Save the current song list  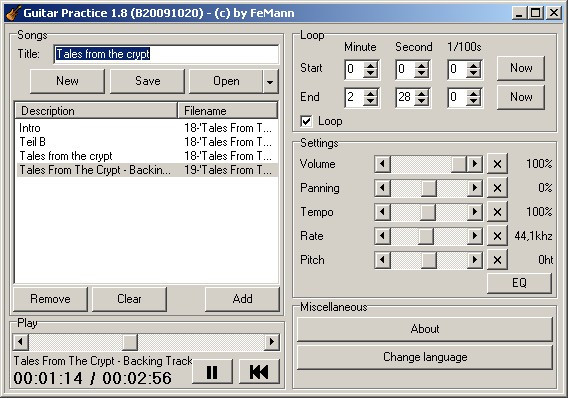point(147,81)
